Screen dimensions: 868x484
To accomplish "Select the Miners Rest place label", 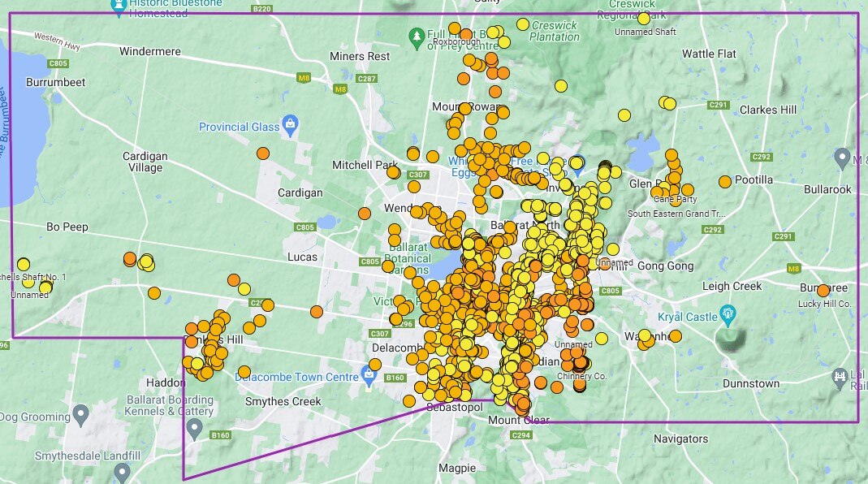I will click(360, 56).
